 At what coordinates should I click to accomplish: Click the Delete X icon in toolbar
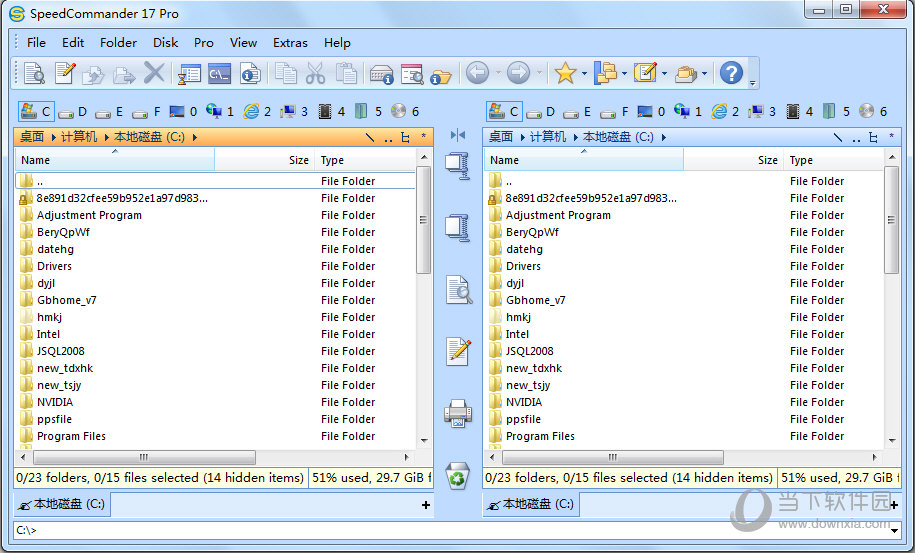(154, 74)
